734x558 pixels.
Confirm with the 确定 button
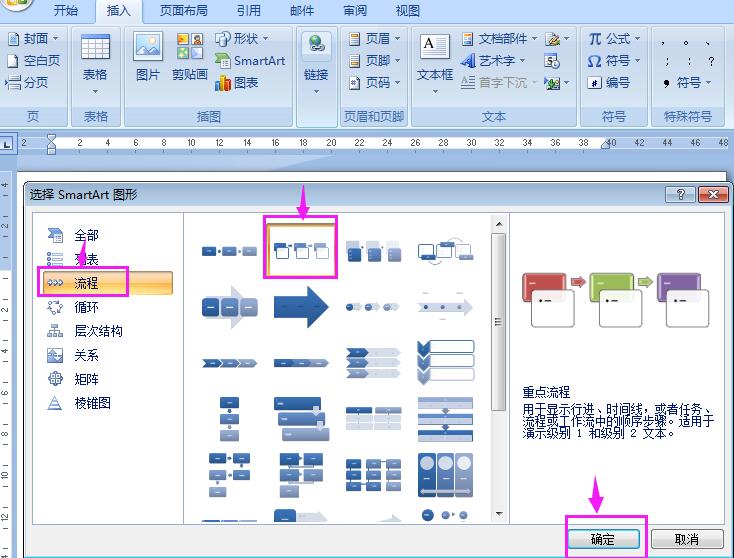click(603, 539)
